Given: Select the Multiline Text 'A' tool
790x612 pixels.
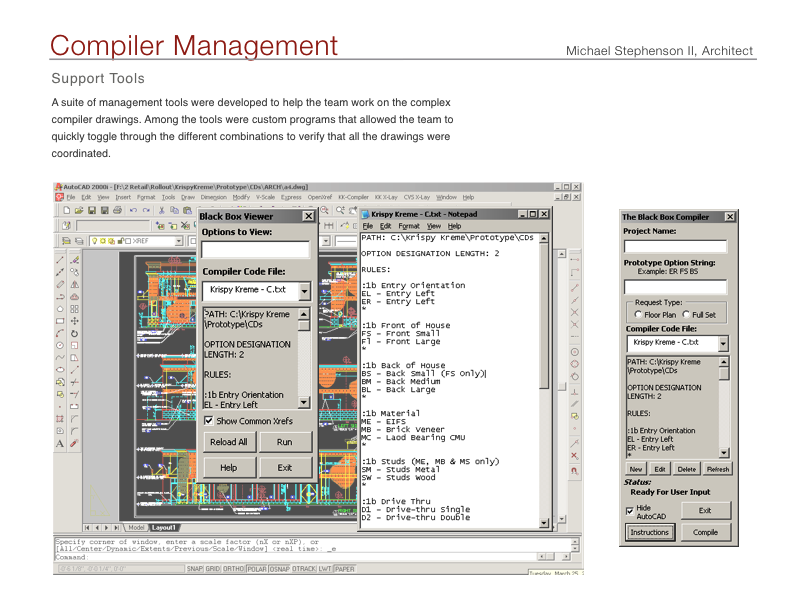Looking at the screenshot, I should point(60,443).
